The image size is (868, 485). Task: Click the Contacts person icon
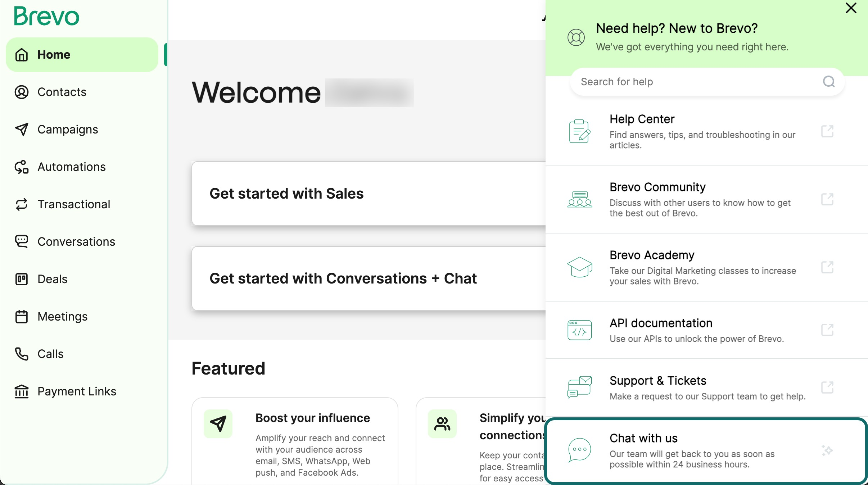click(x=22, y=92)
